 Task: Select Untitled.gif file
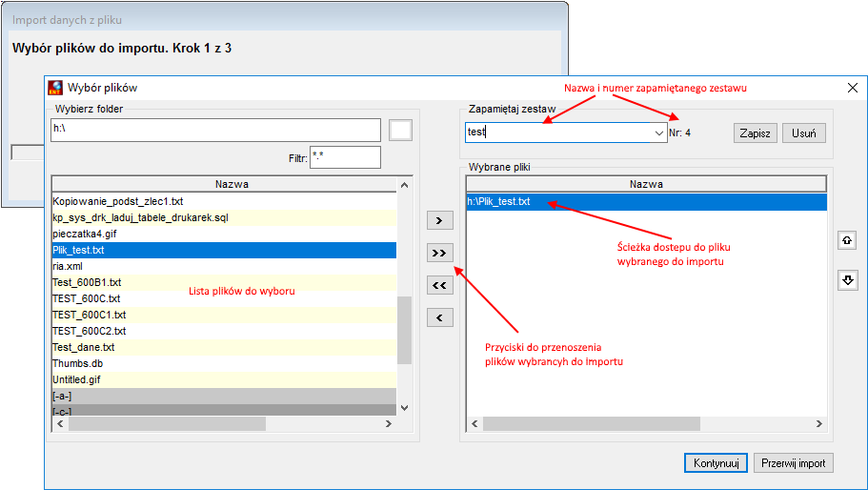224,379
